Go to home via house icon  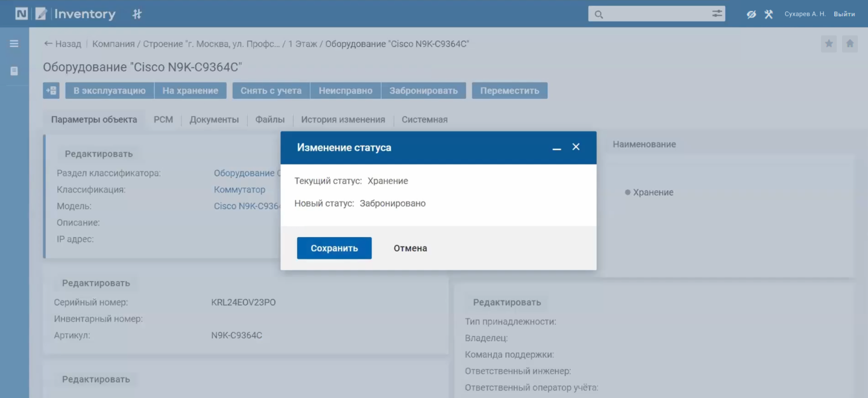[x=850, y=43]
